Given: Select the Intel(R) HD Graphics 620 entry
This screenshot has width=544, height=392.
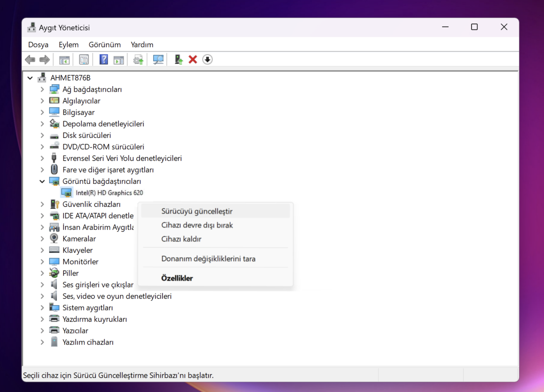Looking at the screenshot, I should tap(109, 193).
